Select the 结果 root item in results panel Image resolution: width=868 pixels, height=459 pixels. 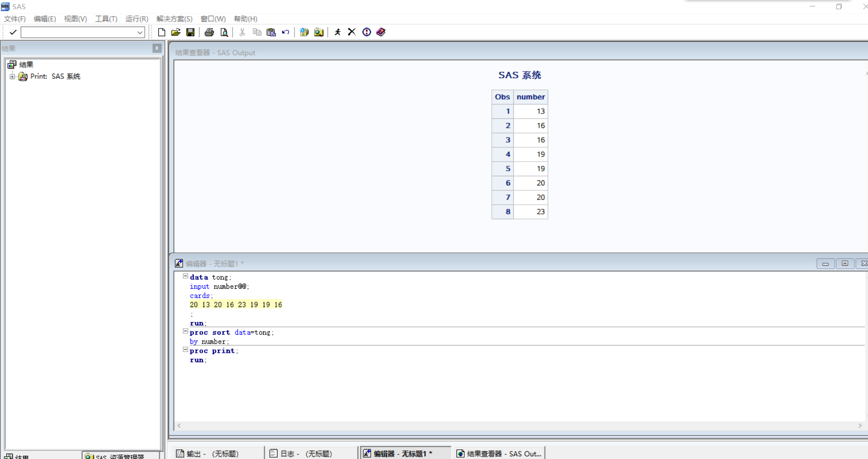click(25, 64)
